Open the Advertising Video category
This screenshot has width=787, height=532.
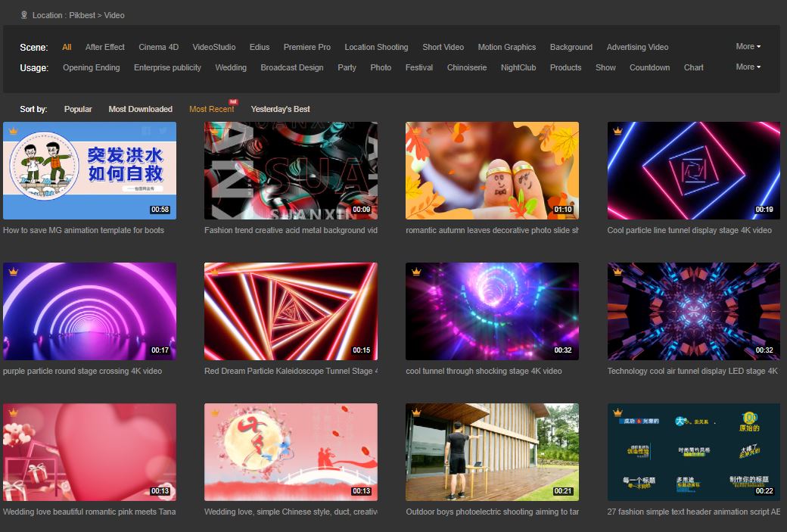pos(637,47)
